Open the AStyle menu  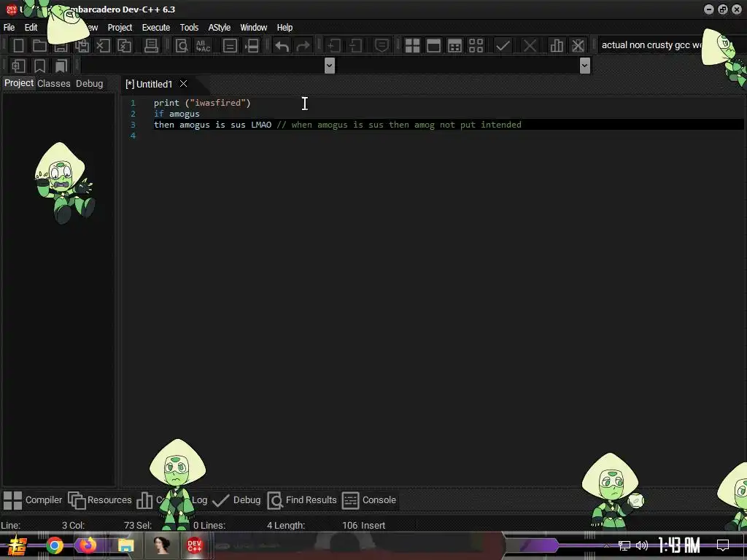219,27
